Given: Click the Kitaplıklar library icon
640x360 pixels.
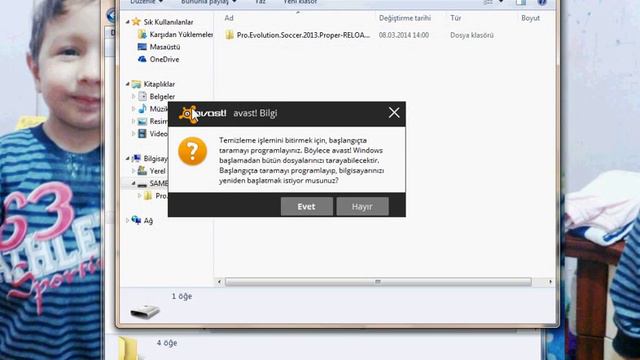Looking at the screenshot, I should (x=136, y=84).
